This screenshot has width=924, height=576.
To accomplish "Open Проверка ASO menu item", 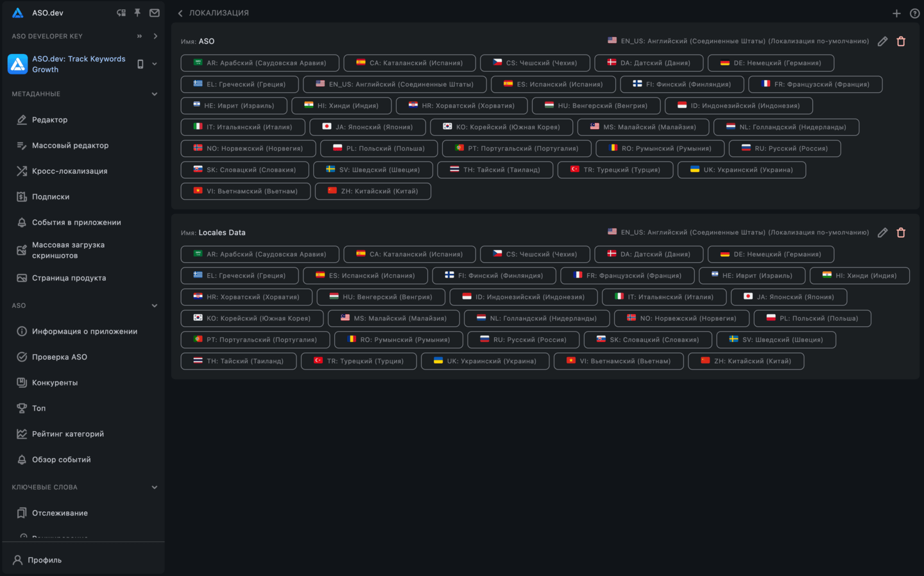I will coord(59,357).
